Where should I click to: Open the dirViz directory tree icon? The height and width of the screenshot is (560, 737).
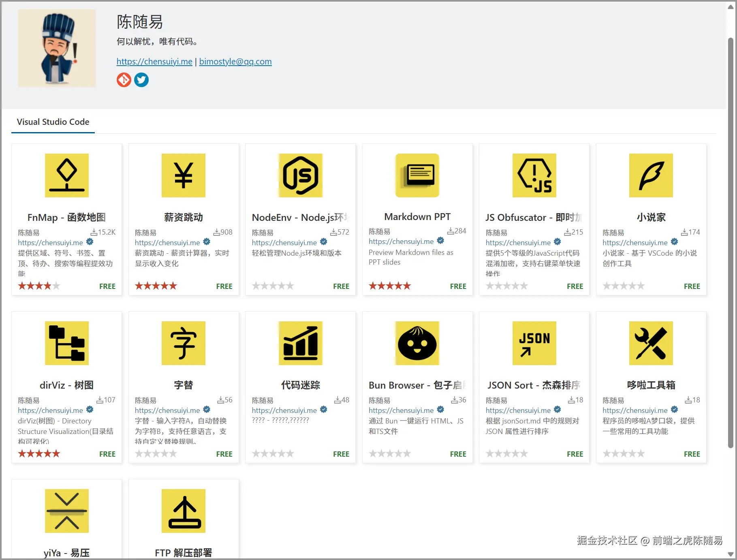66,343
